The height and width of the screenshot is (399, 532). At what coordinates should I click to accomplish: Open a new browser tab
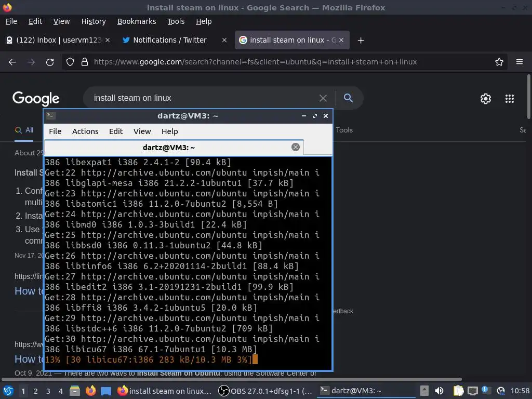coord(361,41)
